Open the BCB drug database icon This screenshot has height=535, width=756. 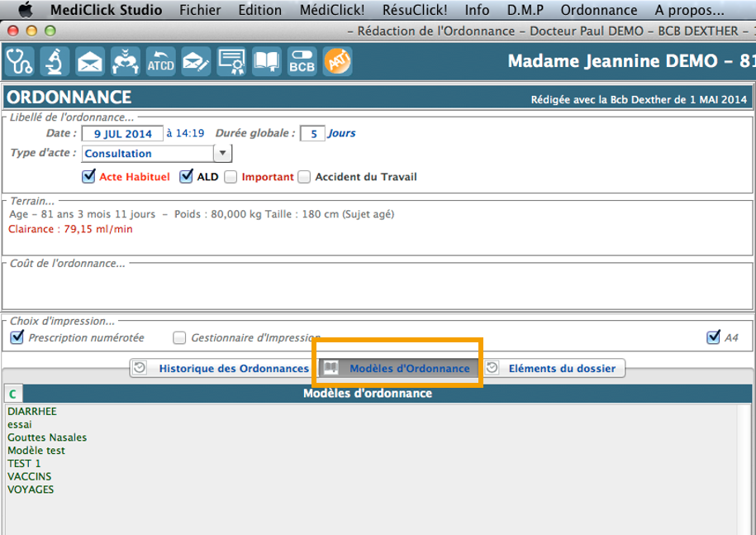click(302, 61)
